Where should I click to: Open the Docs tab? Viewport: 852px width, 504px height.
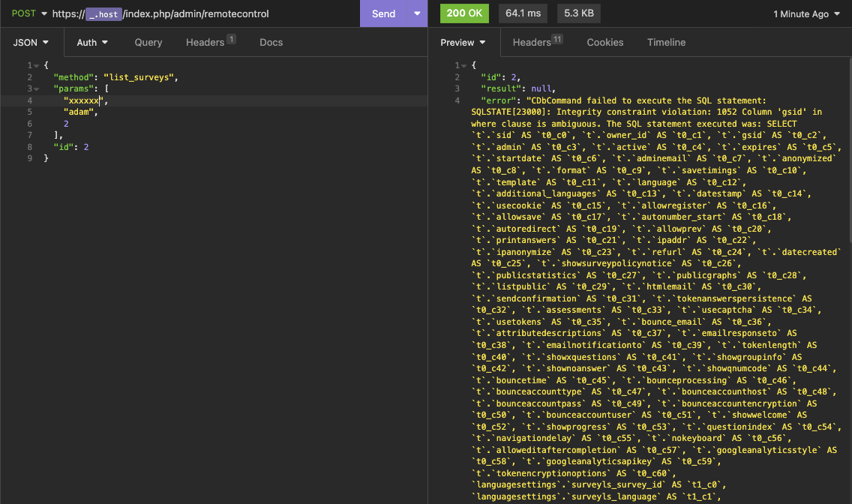pos(271,43)
